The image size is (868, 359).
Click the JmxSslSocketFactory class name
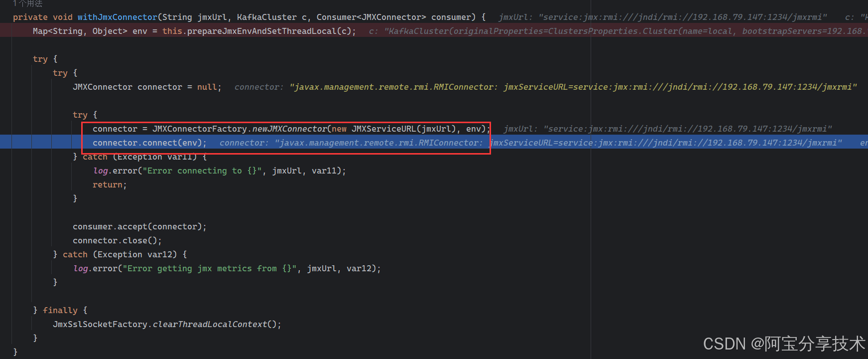(100, 324)
